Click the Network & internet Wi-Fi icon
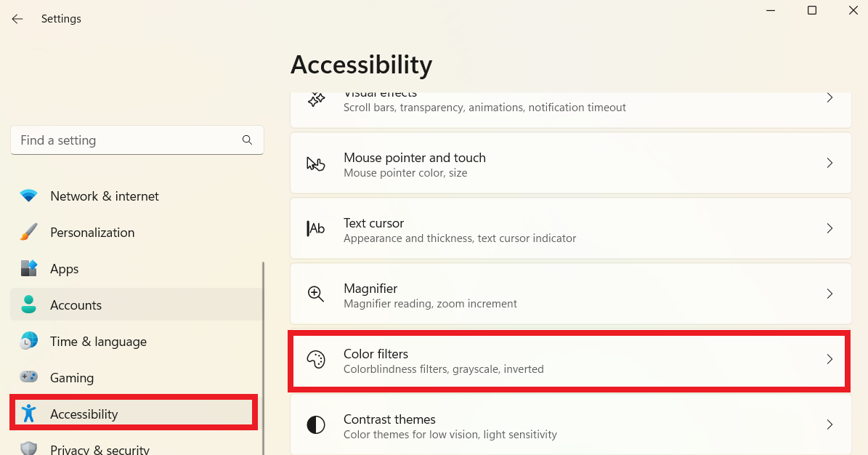Screen dimensions: 868x455 29,196
